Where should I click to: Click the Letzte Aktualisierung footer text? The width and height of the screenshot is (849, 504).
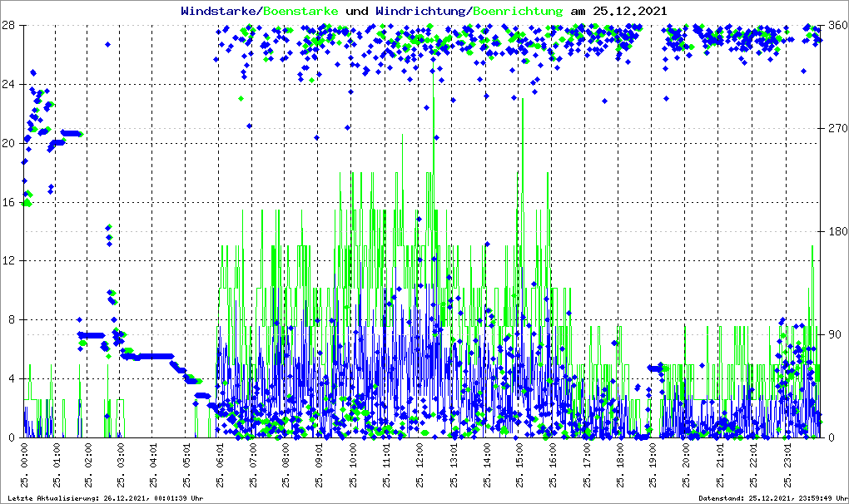coord(105,498)
